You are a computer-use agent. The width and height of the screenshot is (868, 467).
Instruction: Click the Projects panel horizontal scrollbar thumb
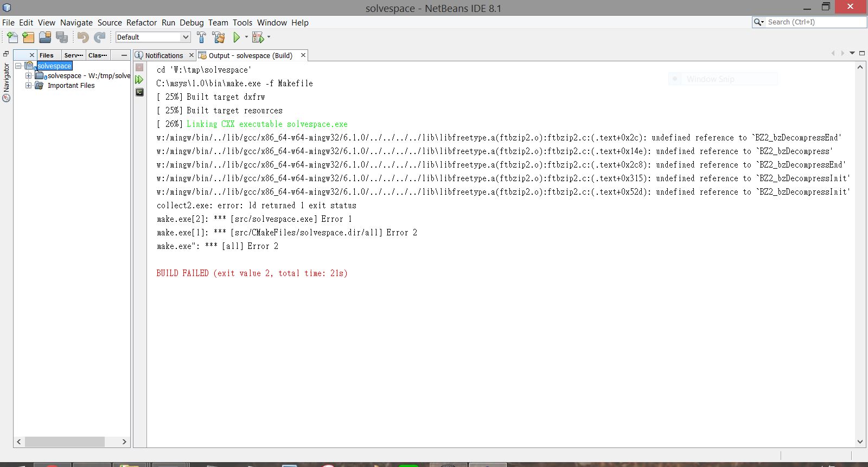click(x=64, y=442)
